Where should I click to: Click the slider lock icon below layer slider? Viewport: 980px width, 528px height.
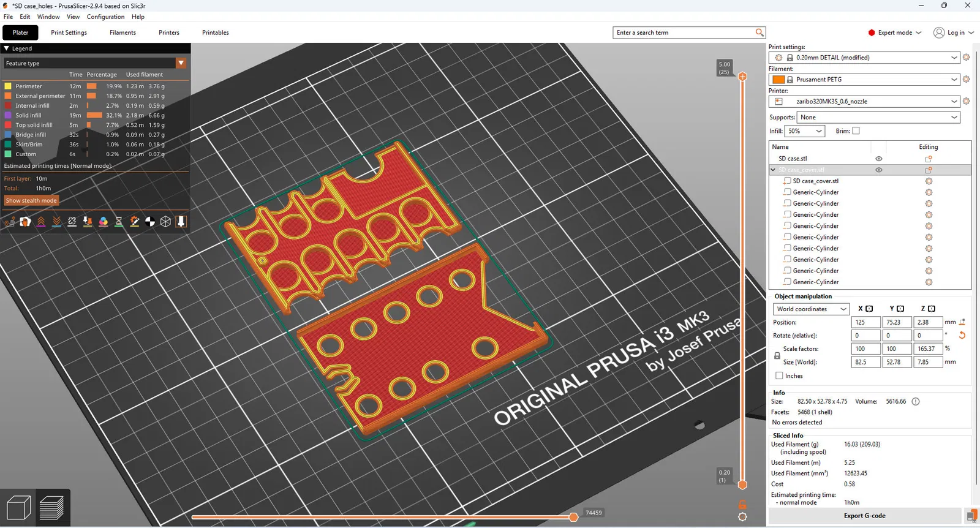(x=742, y=505)
